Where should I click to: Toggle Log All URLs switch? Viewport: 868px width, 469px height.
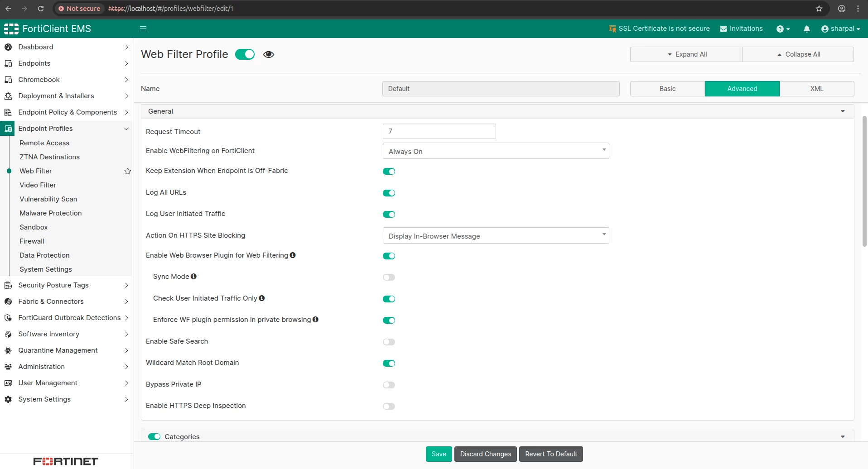tap(389, 193)
